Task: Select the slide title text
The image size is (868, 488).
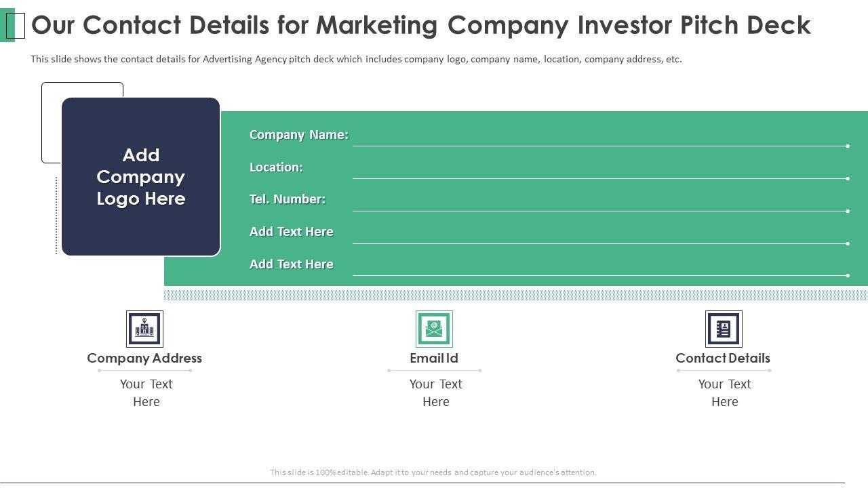Action: (420, 25)
